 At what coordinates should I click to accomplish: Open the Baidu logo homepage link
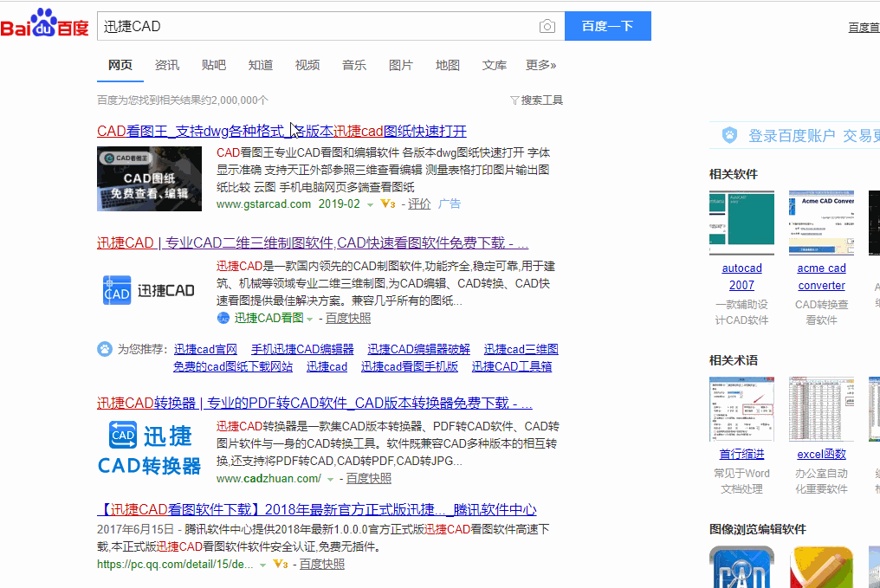(x=45, y=23)
